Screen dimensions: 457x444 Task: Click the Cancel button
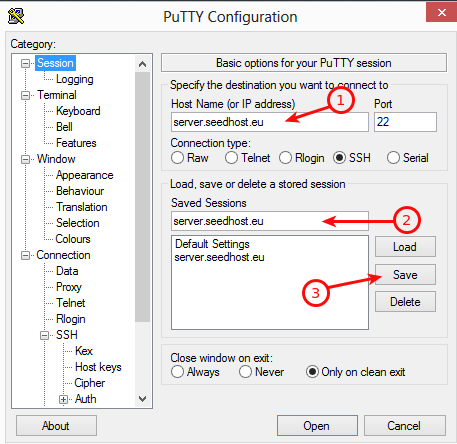pyautogui.click(x=404, y=426)
